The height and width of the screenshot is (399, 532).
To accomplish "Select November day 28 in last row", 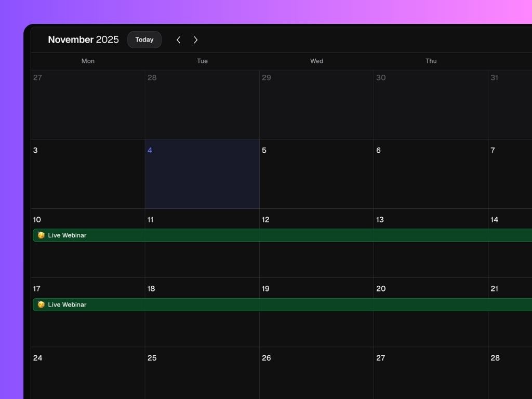I will pyautogui.click(x=510, y=373).
